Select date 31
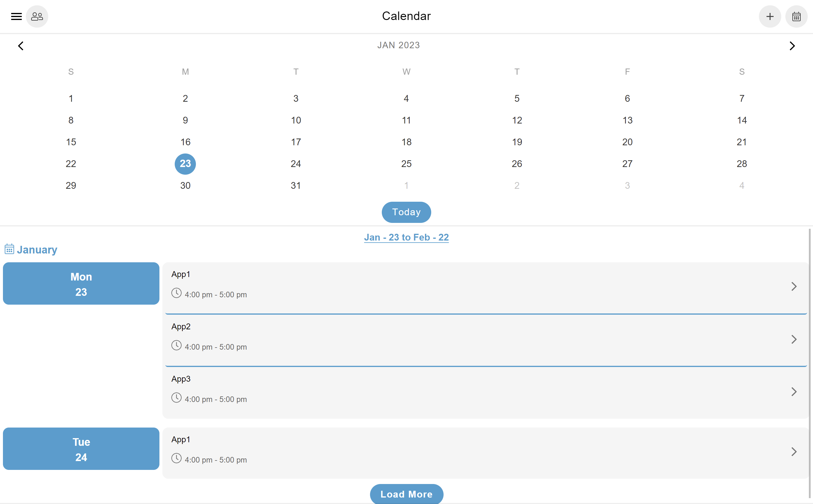 pyautogui.click(x=296, y=185)
